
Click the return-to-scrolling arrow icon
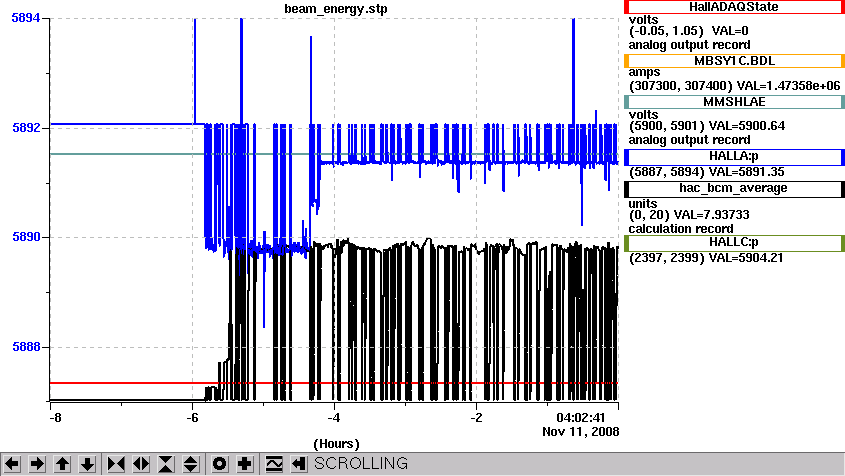[299, 464]
